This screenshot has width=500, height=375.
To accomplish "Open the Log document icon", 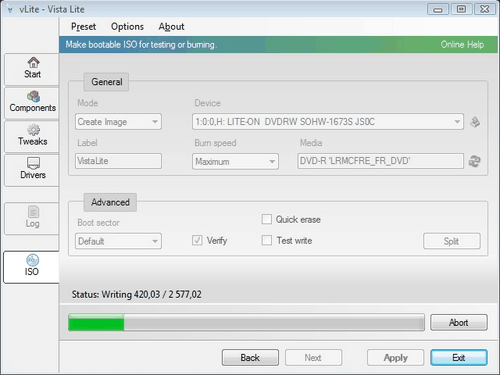I will 33,212.
